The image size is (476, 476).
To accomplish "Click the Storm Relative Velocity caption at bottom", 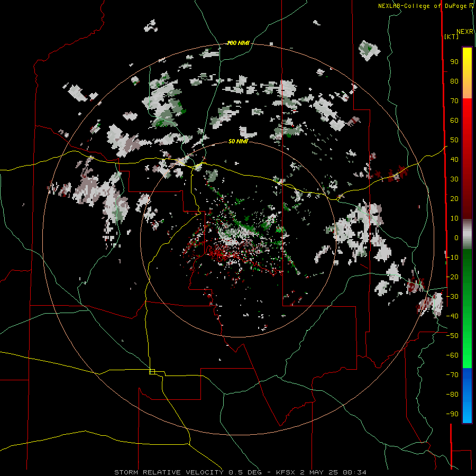I will coord(240,472).
